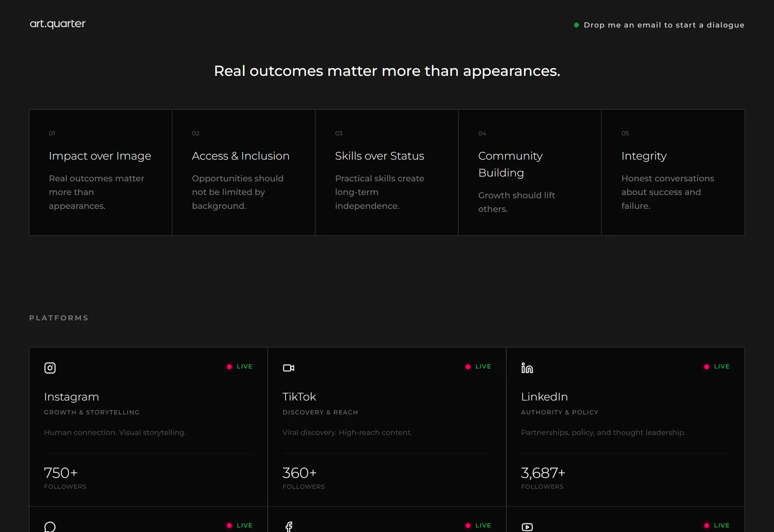Viewport: 774px width, 532px height.
Task: Select the Impact over Image card
Action: point(101,172)
